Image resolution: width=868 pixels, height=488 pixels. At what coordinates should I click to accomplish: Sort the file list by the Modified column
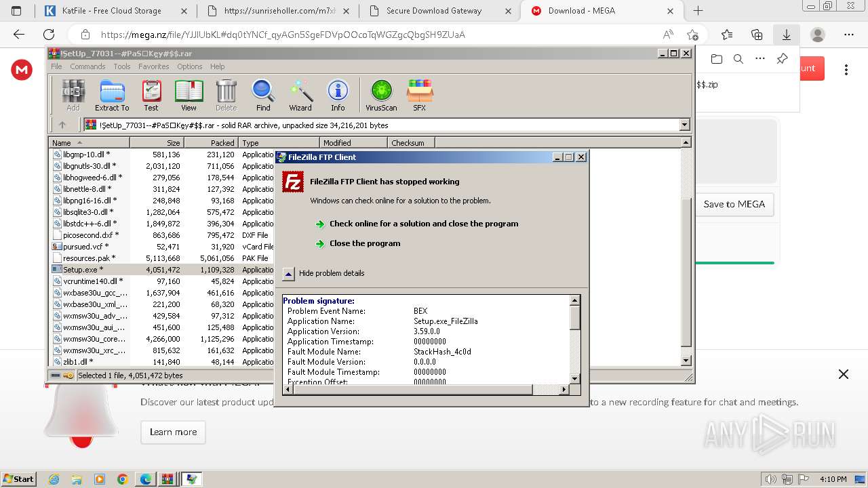coord(353,143)
